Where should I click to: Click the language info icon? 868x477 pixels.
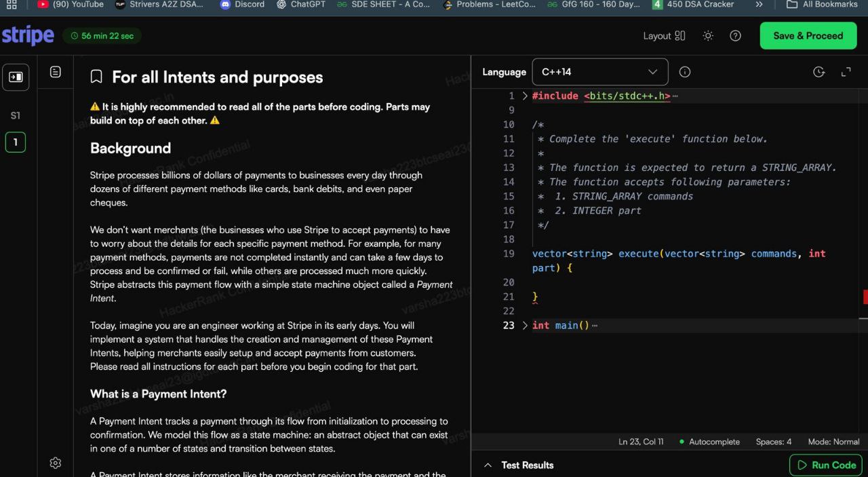[x=685, y=72]
